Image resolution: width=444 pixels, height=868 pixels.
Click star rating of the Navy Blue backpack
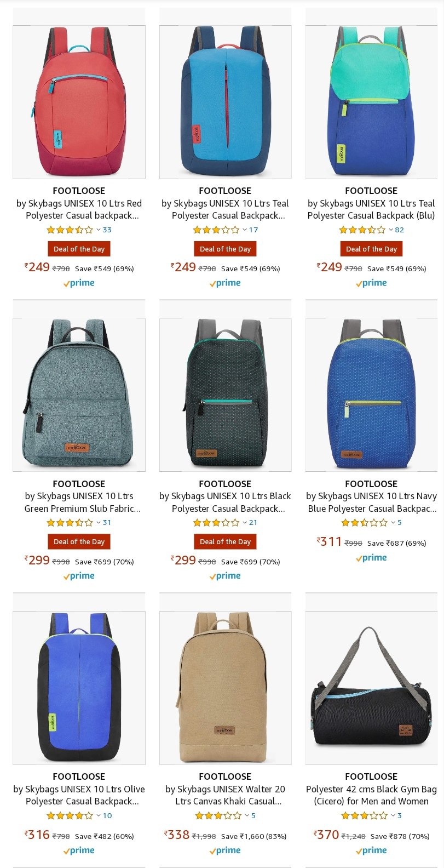[x=364, y=523]
